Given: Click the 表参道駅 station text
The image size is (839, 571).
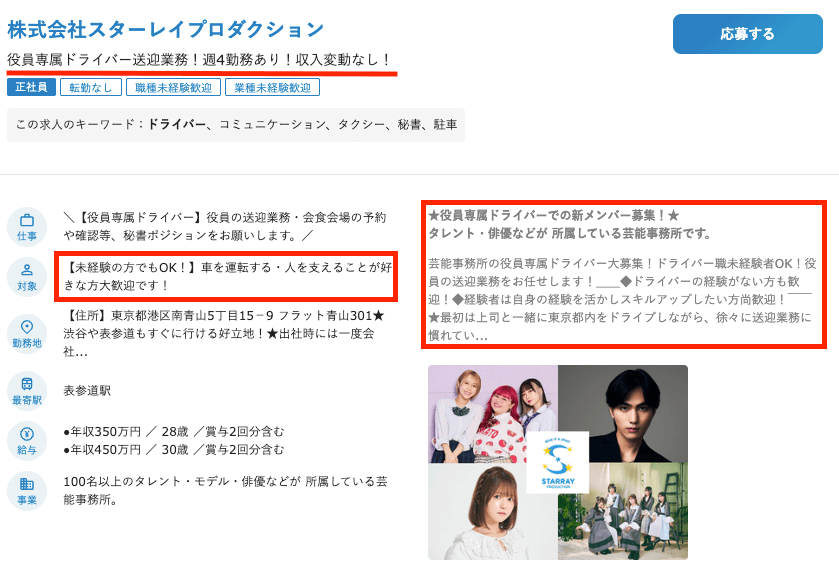Looking at the screenshot, I should tap(87, 391).
